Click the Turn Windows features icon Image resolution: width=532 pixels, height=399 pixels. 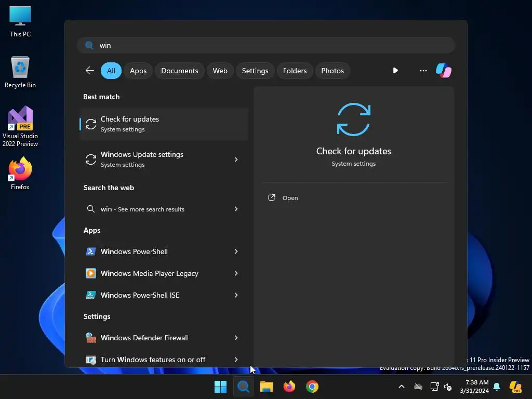90,360
